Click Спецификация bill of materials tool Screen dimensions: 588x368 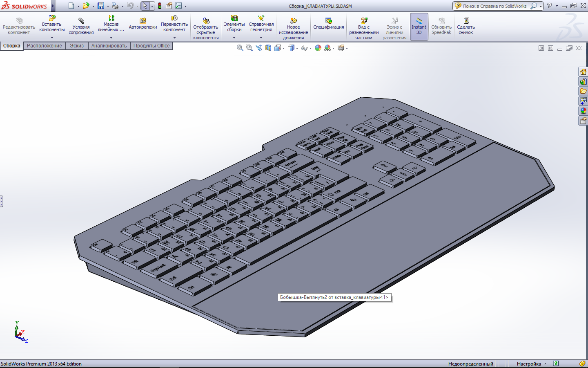pos(328,24)
